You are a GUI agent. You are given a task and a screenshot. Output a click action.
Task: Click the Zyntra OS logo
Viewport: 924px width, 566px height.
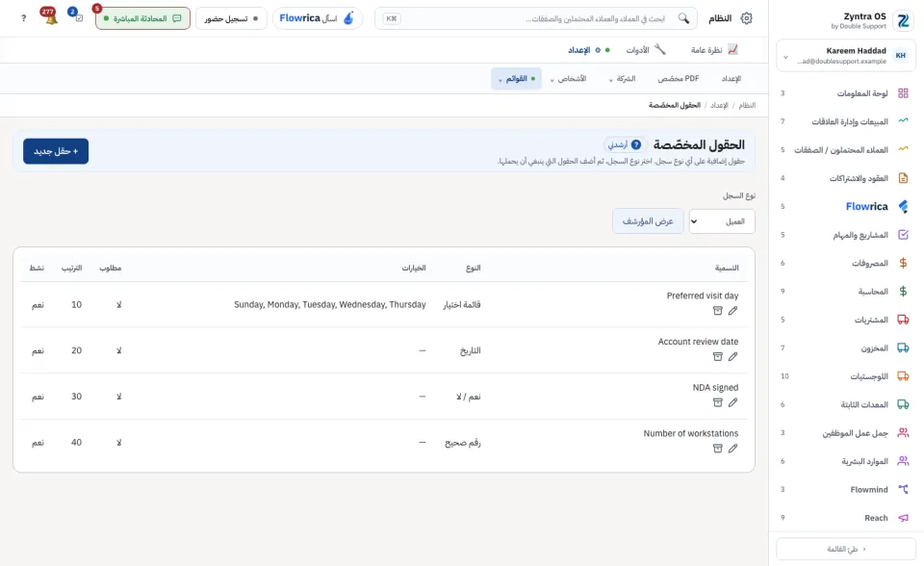tap(903, 20)
